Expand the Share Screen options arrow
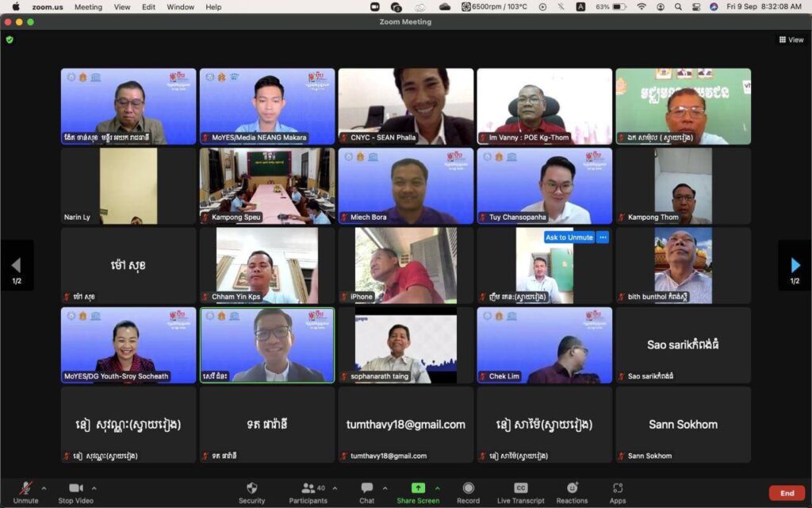 pos(437,488)
